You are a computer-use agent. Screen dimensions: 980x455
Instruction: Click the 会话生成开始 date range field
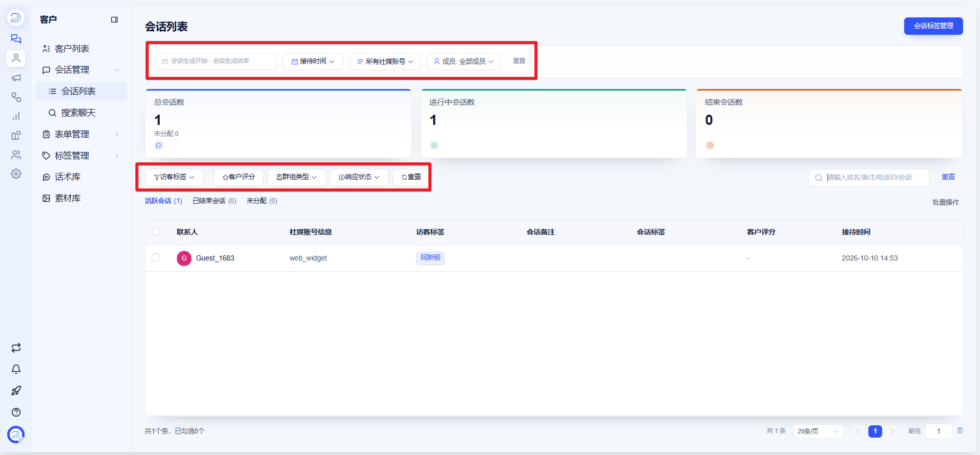click(216, 61)
